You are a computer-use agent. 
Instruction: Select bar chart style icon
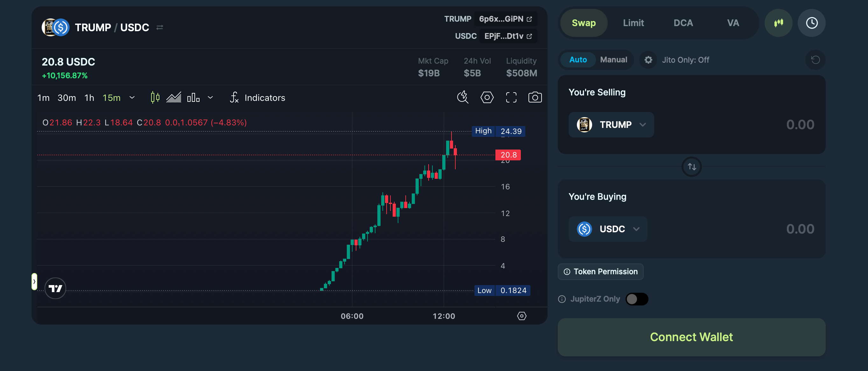[x=193, y=98]
